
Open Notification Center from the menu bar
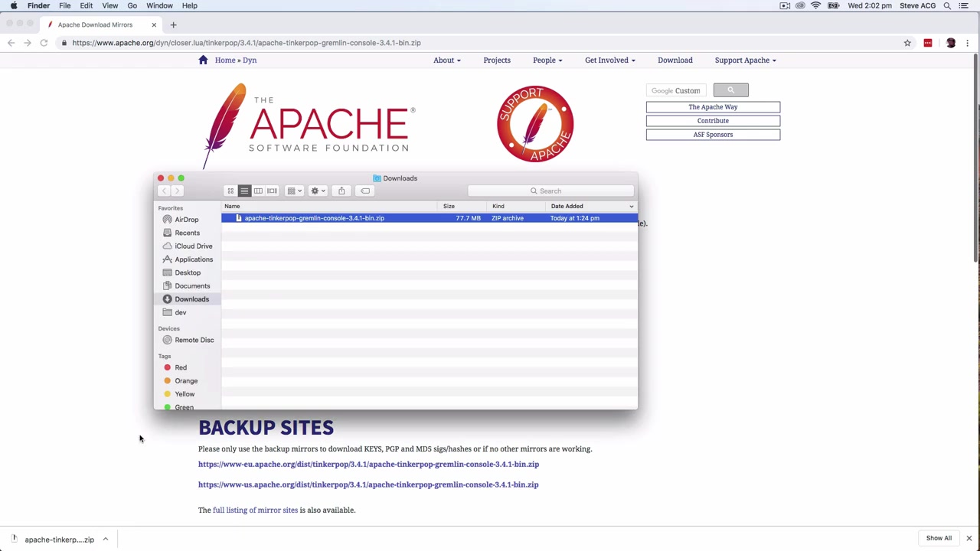point(964,5)
